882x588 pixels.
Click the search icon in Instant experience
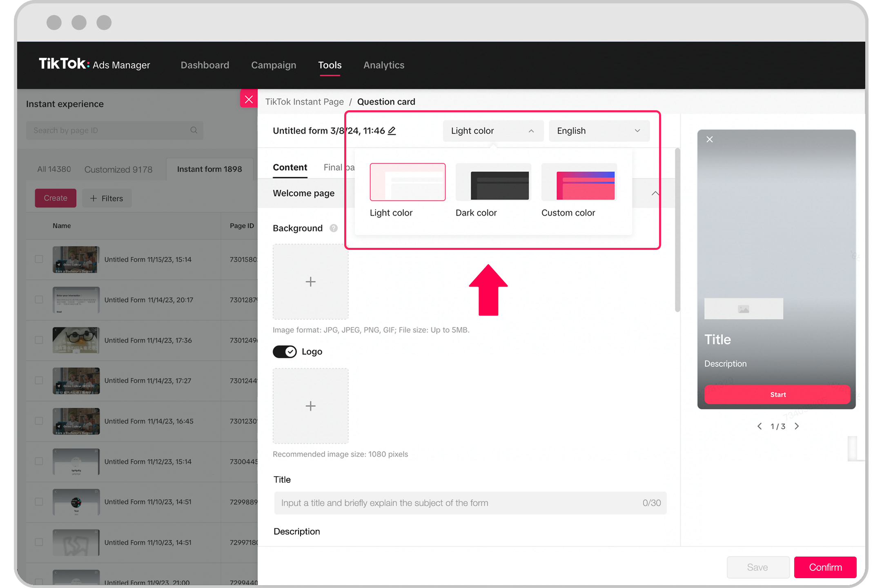194,130
